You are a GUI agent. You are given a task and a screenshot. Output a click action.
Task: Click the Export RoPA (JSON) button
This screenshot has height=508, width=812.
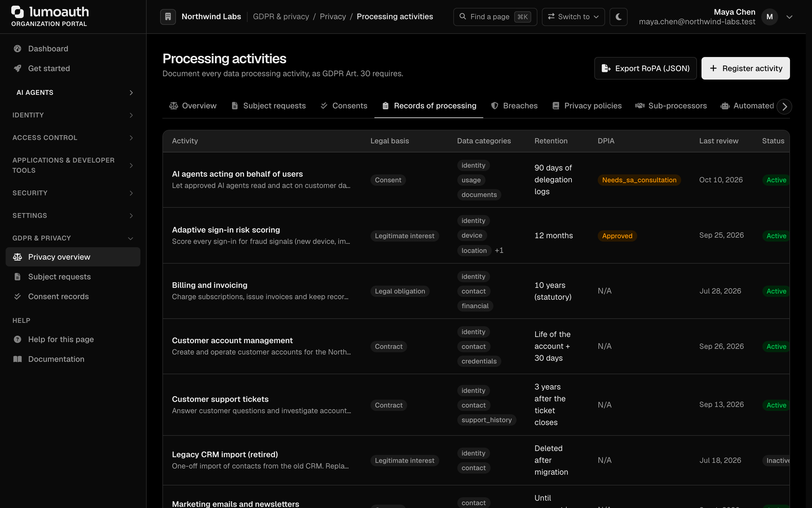click(x=645, y=68)
